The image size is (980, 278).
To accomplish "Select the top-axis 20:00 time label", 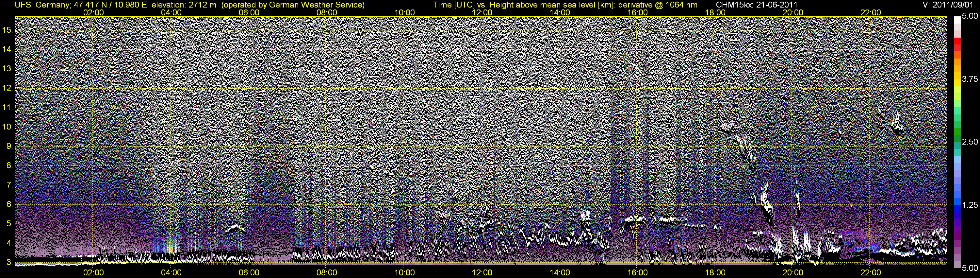I will [x=793, y=12].
